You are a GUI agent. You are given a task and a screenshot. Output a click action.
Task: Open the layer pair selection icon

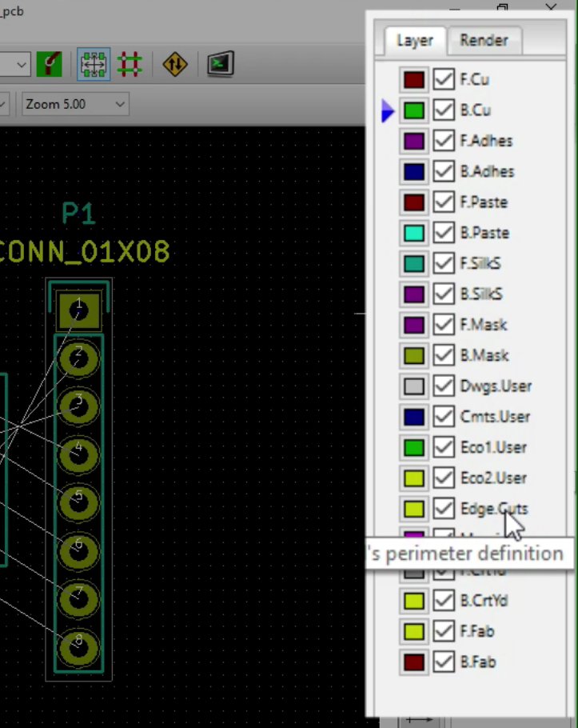pyautogui.click(x=49, y=64)
